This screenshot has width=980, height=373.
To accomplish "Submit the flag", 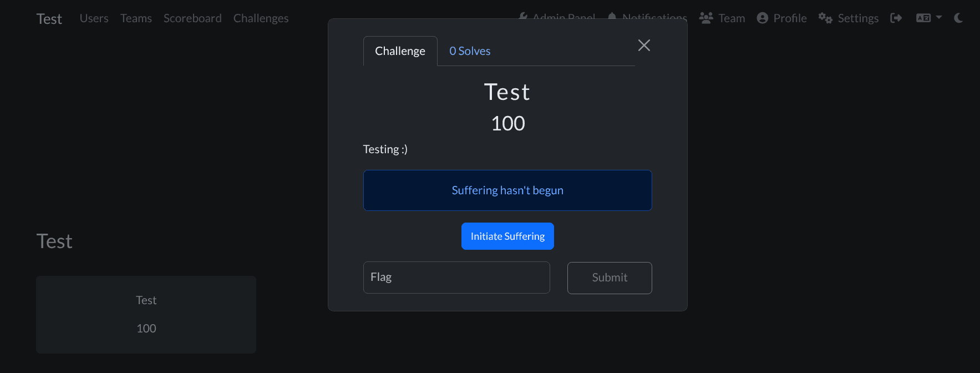I will (x=610, y=278).
